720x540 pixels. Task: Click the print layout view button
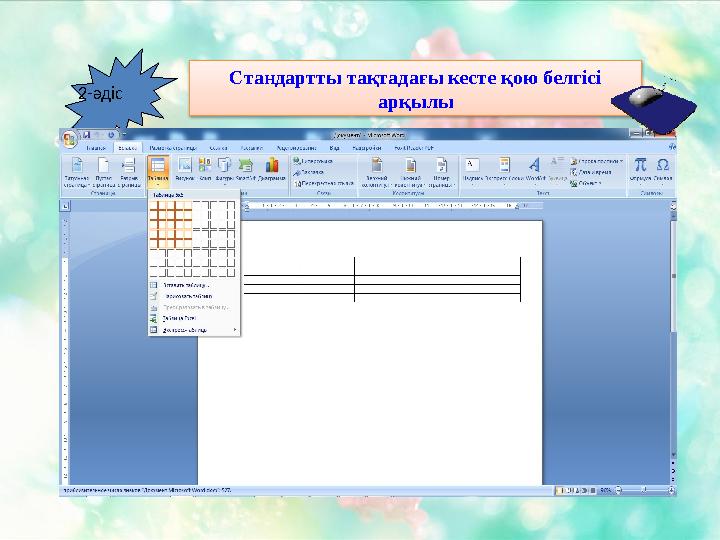559,490
